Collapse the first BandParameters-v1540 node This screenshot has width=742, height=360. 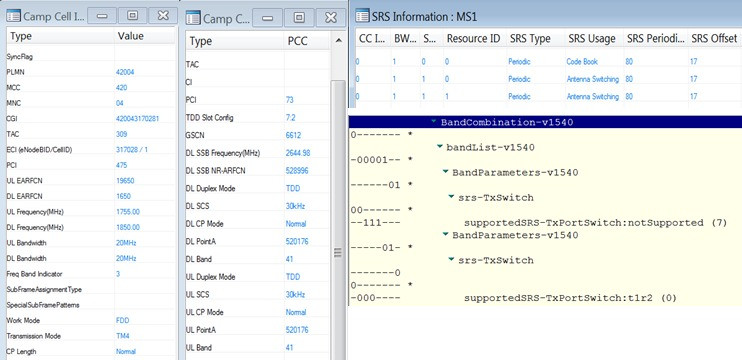[x=445, y=172]
